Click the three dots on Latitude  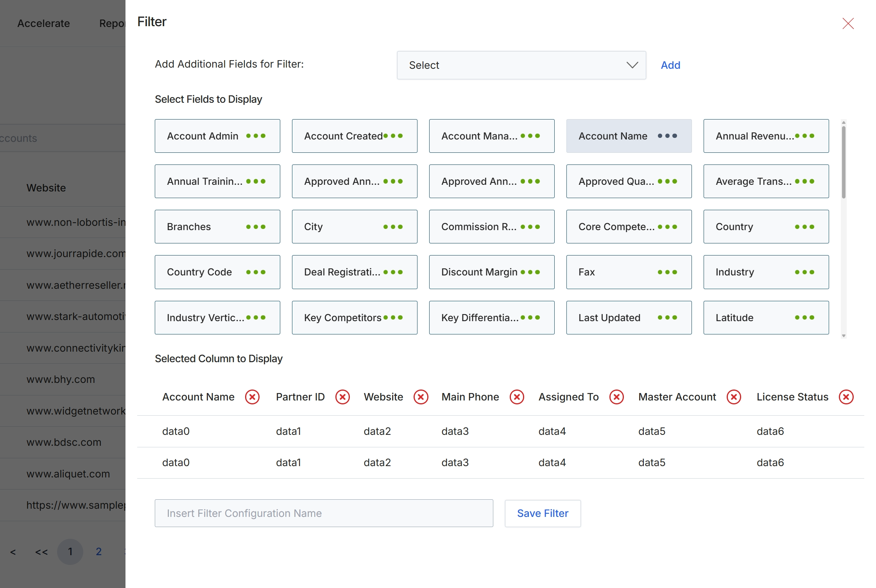pos(804,318)
